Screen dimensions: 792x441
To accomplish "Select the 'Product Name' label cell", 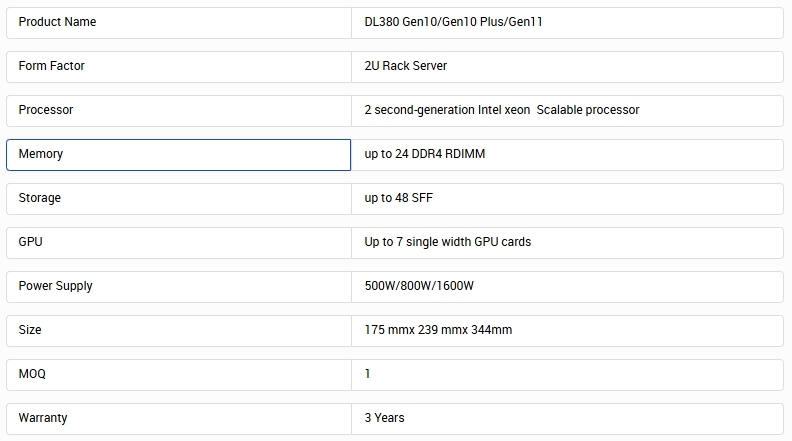I will pyautogui.click(x=179, y=23).
